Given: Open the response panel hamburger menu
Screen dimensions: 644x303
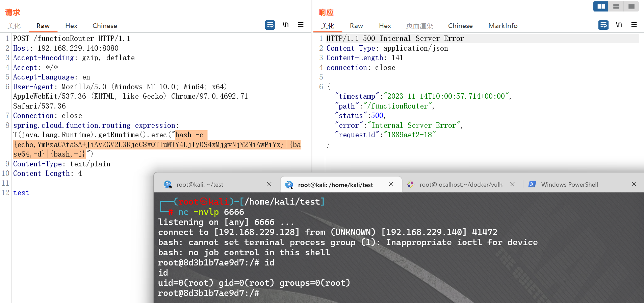Looking at the screenshot, I should coord(634,25).
